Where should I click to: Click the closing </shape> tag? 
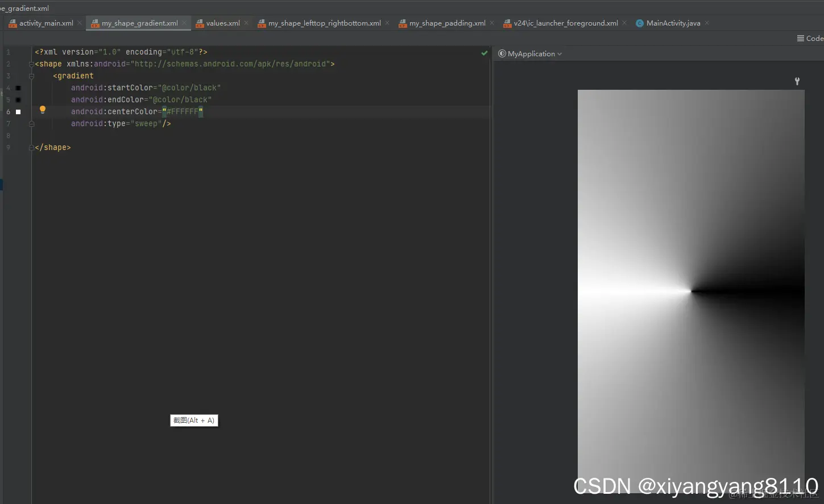pos(53,148)
